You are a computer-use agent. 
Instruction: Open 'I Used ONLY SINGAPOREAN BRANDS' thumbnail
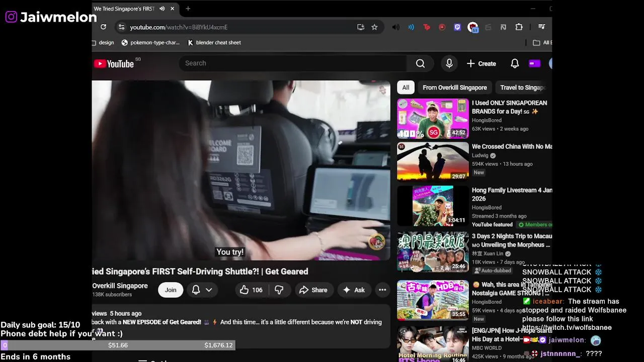point(433,119)
